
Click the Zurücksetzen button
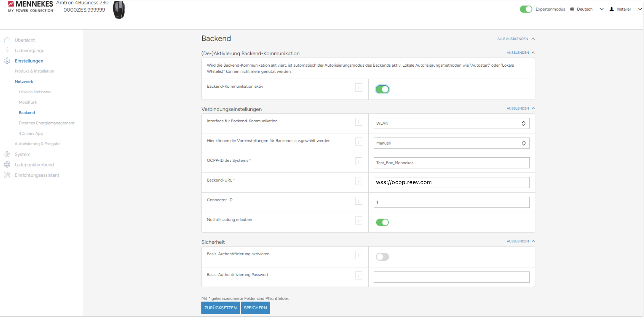coord(220,308)
